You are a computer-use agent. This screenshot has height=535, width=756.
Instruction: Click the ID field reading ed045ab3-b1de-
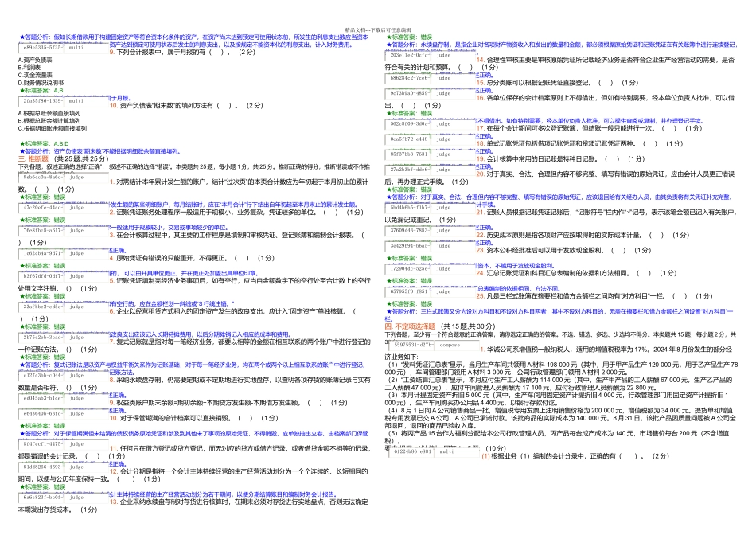41,399
